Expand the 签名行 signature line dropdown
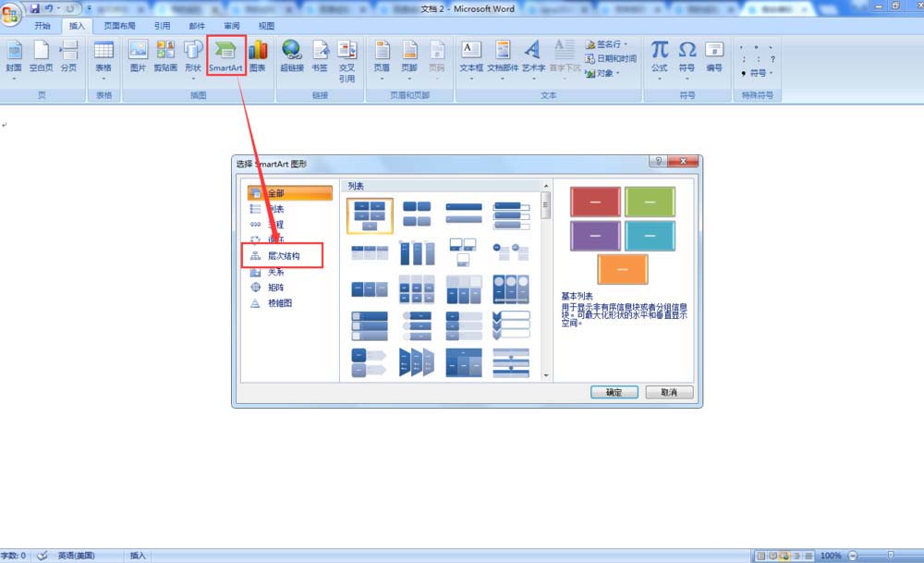 pos(626,44)
